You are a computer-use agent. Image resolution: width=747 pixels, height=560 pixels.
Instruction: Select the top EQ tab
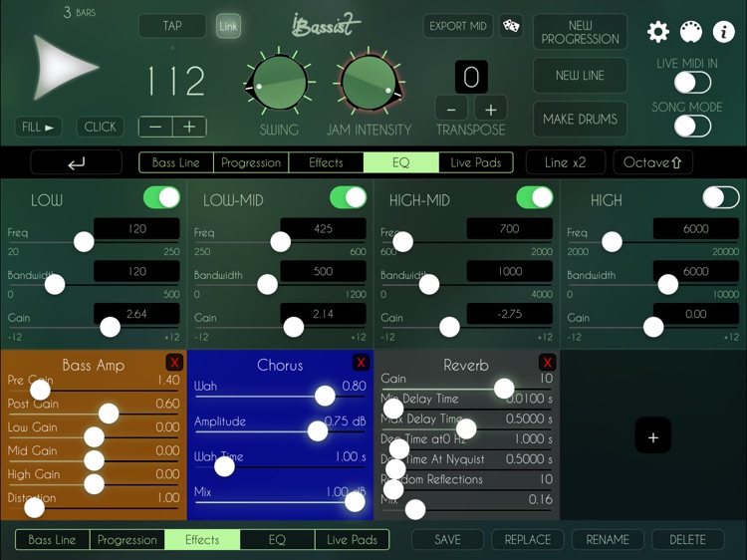[x=401, y=162]
